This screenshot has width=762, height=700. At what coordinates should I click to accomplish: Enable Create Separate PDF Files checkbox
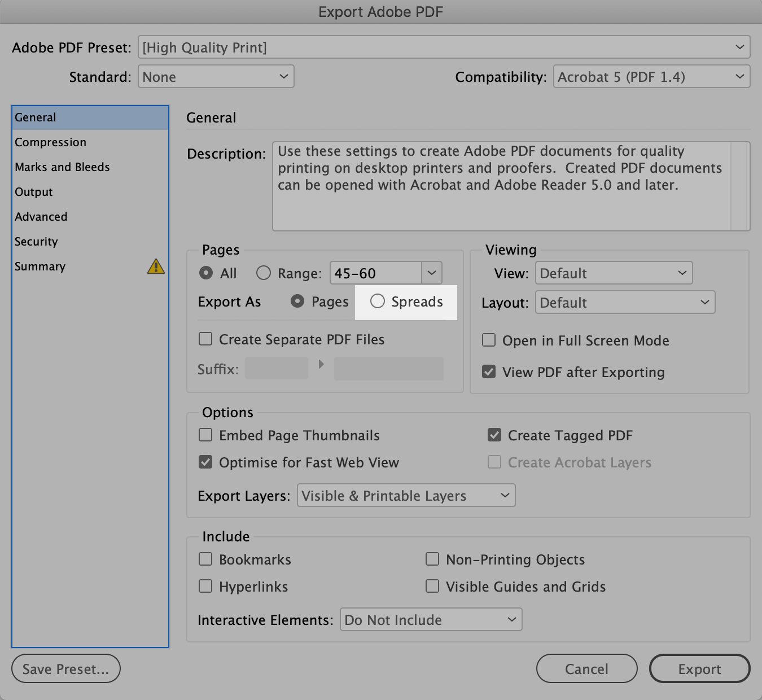[x=205, y=339]
